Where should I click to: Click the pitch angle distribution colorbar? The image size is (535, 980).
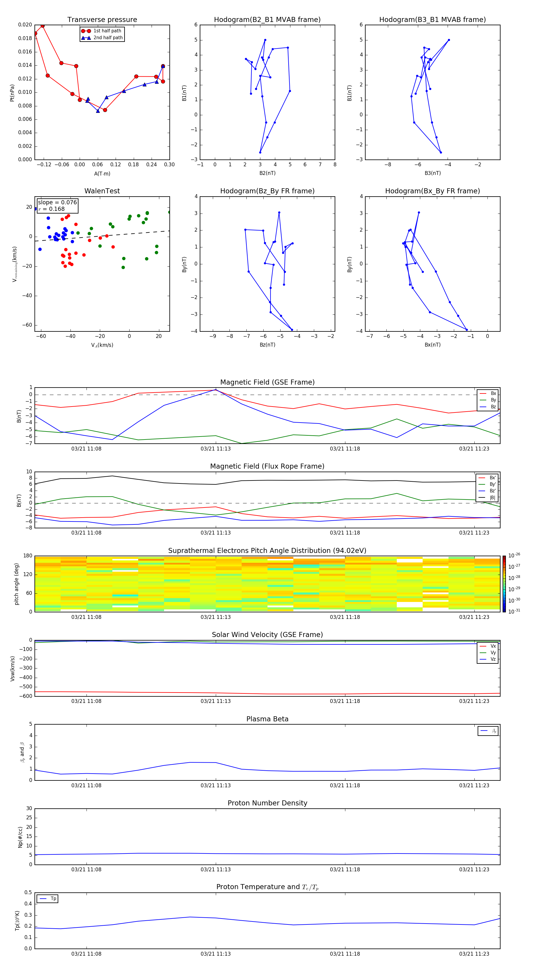click(504, 584)
